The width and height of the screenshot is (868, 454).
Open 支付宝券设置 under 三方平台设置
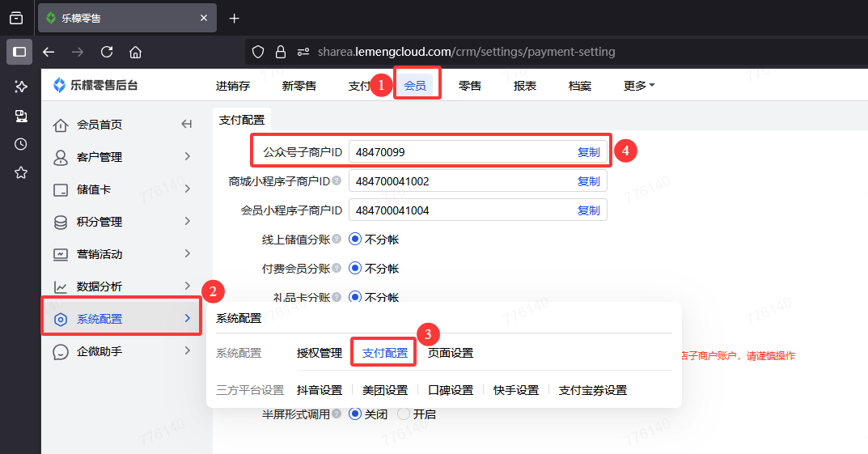coord(593,390)
